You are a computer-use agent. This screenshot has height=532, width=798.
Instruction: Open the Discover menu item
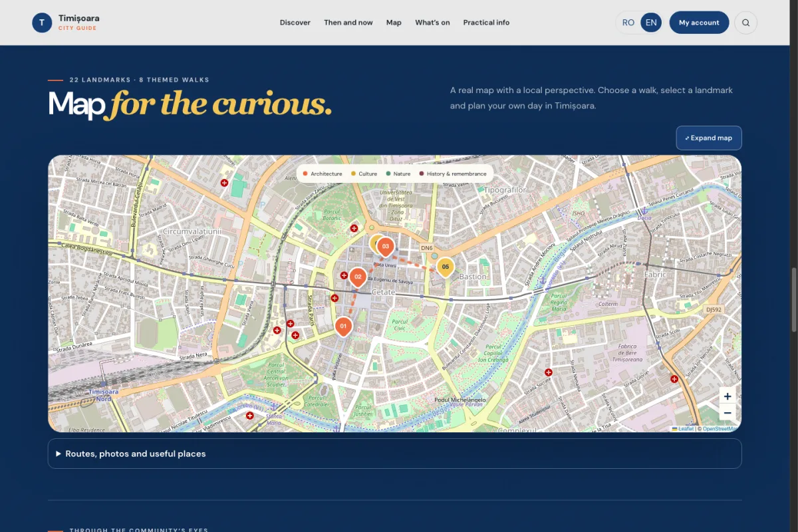tap(295, 23)
